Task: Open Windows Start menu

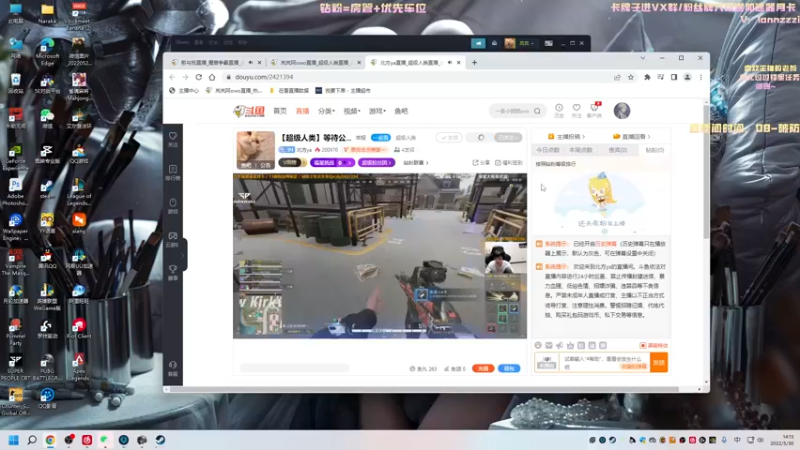Action: (14, 440)
